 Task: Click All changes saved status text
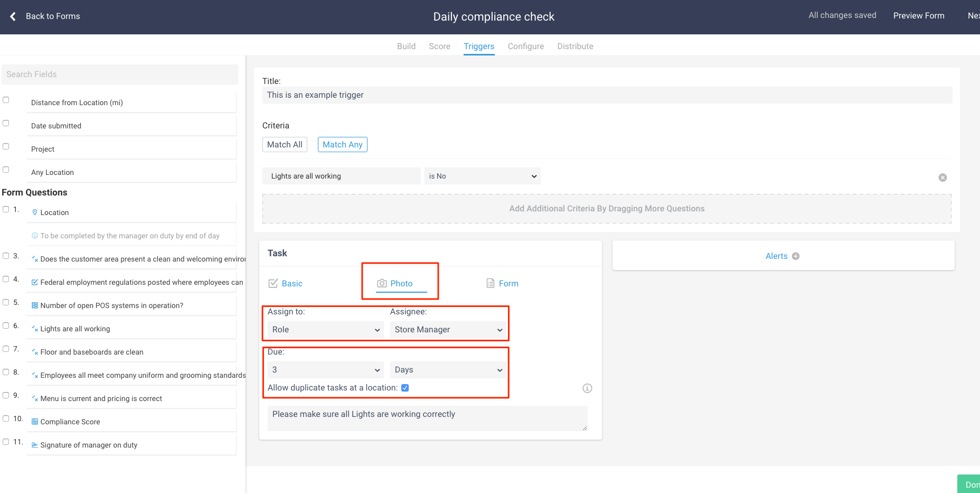[x=842, y=15]
